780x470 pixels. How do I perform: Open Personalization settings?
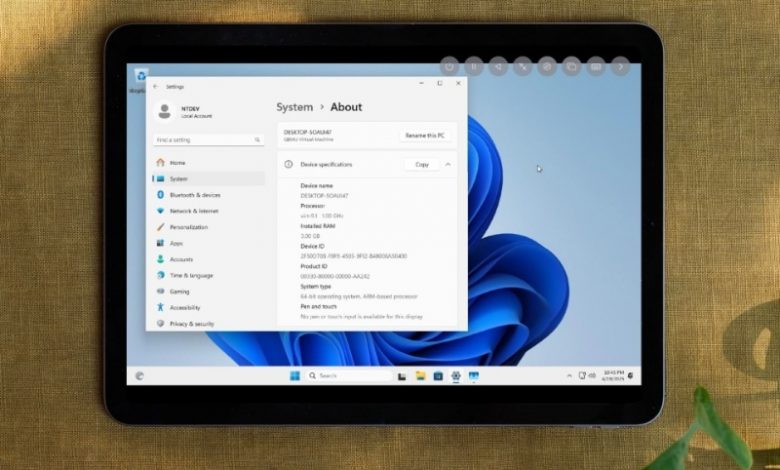tap(208, 227)
